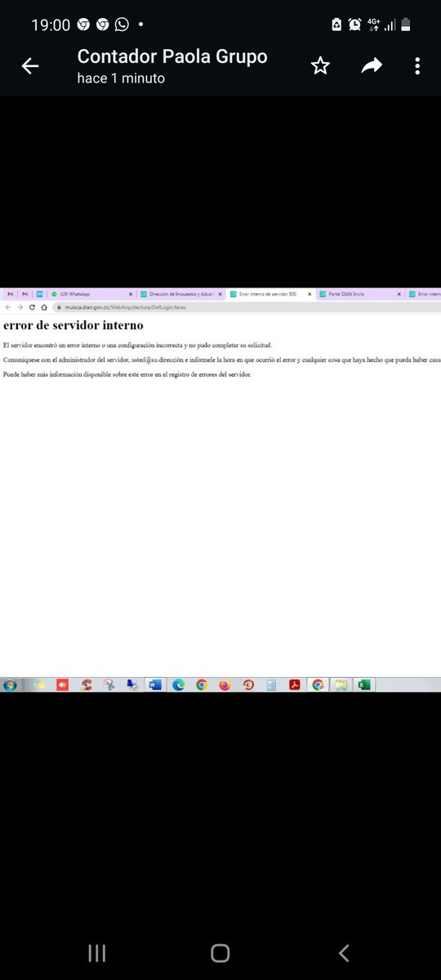Select the Error interno de servidor 500 tab
Image resolution: width=441 pixels, height=980 pixels.
coord(270,294)
